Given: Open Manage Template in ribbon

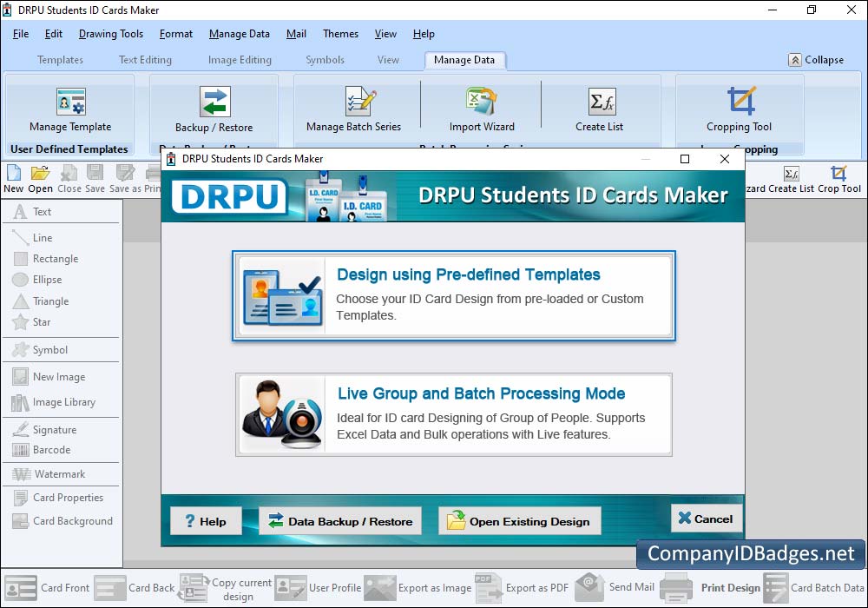Looking at the screenshot, I should 70,109.
